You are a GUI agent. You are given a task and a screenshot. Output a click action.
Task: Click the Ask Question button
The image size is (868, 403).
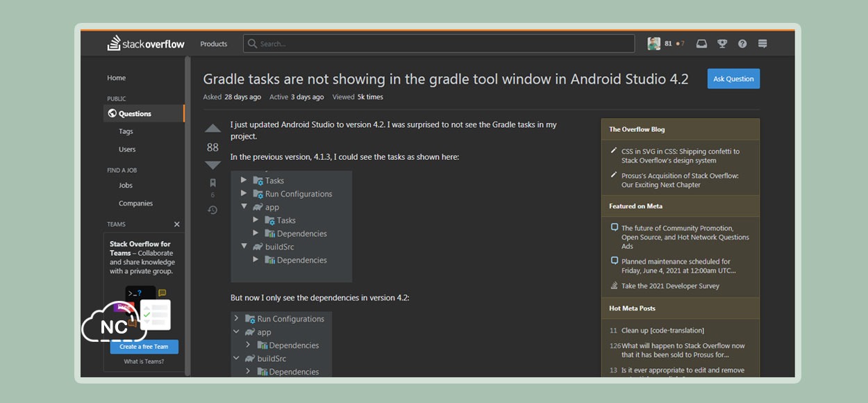(733, 79)
